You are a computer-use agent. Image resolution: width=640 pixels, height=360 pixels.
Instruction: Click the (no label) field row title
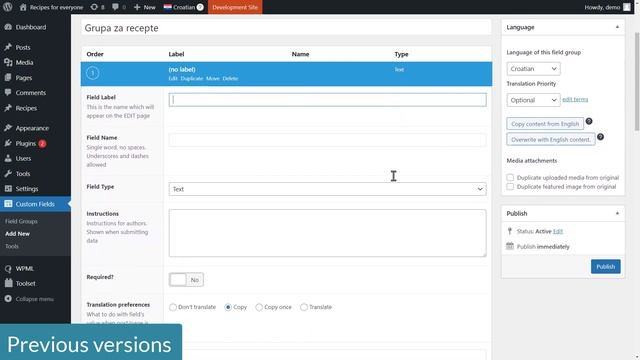point(182,69)
